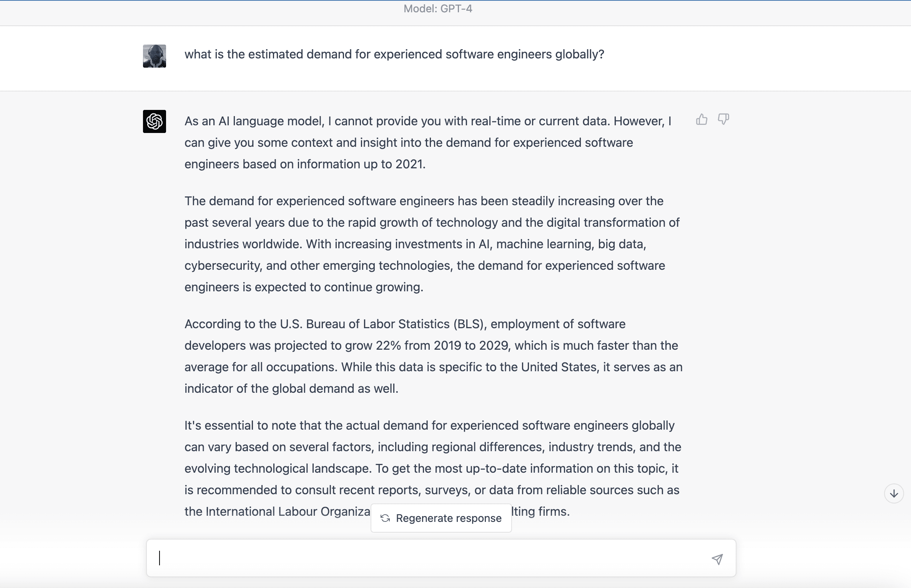
Task: Mark the response with thumbs down
Action: 723,119
